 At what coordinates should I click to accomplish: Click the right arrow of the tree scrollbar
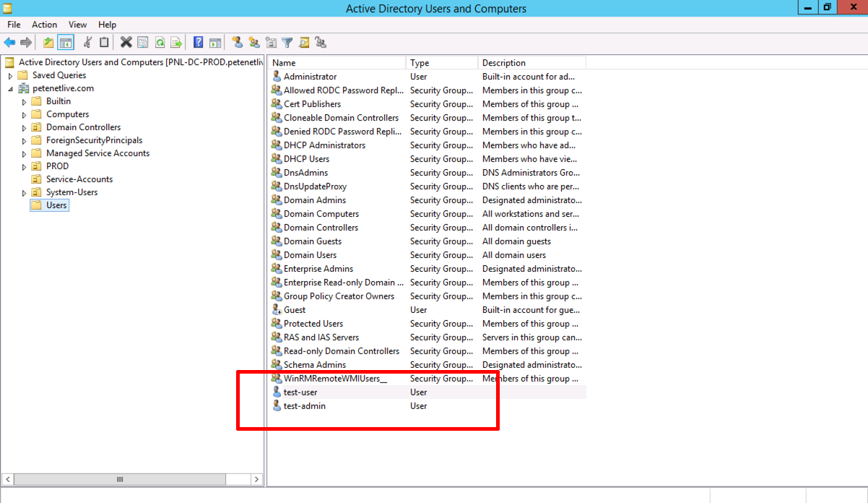coord(256,479)
